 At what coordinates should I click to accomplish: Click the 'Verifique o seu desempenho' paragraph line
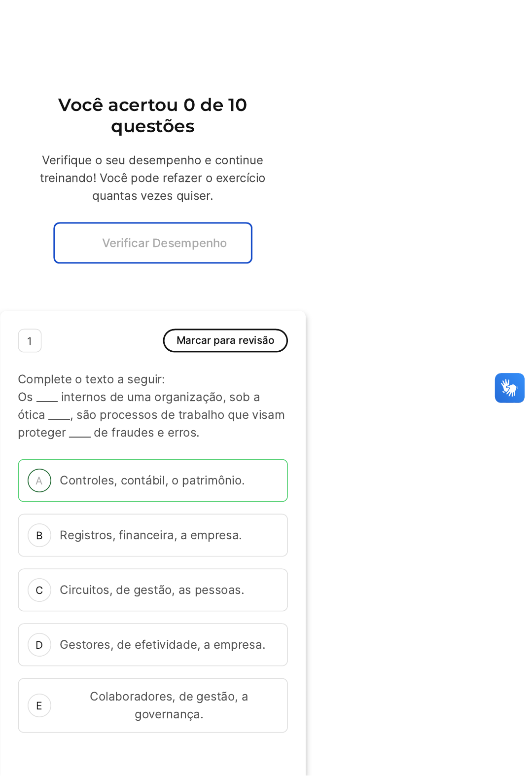(x=152, y=160)
